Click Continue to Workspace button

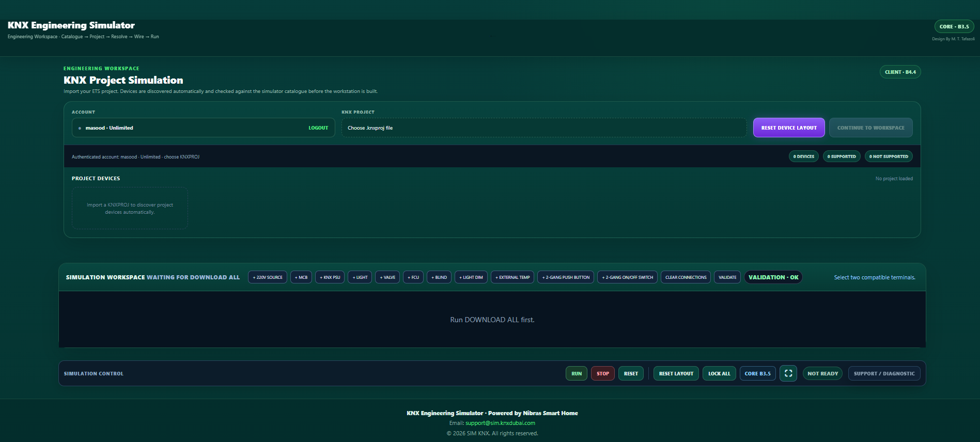tap(870, 128)
